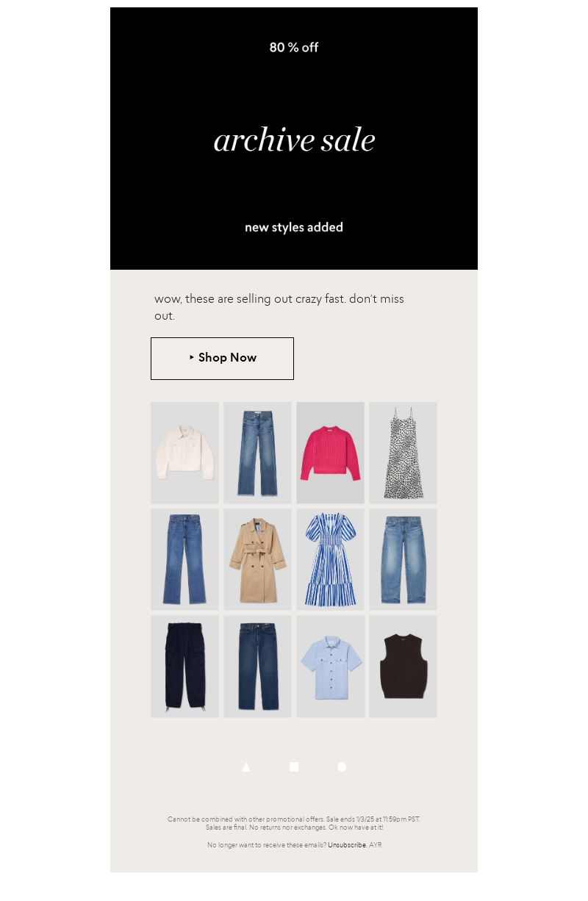Select the blue striped dress
This screenshot has height=901, width=588.
330,559
